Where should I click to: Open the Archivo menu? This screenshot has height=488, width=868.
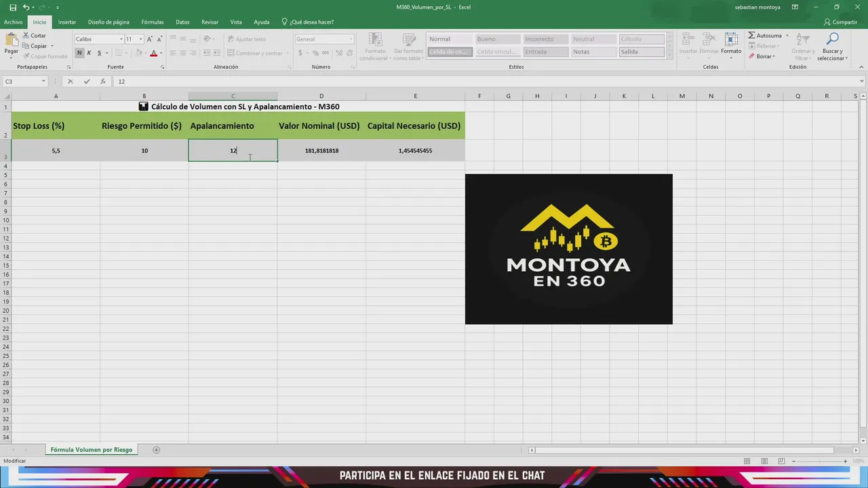click(x=13, y=22)
